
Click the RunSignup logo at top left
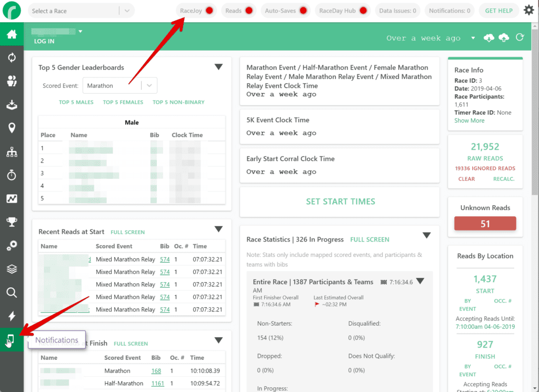[x=12, y=11]
